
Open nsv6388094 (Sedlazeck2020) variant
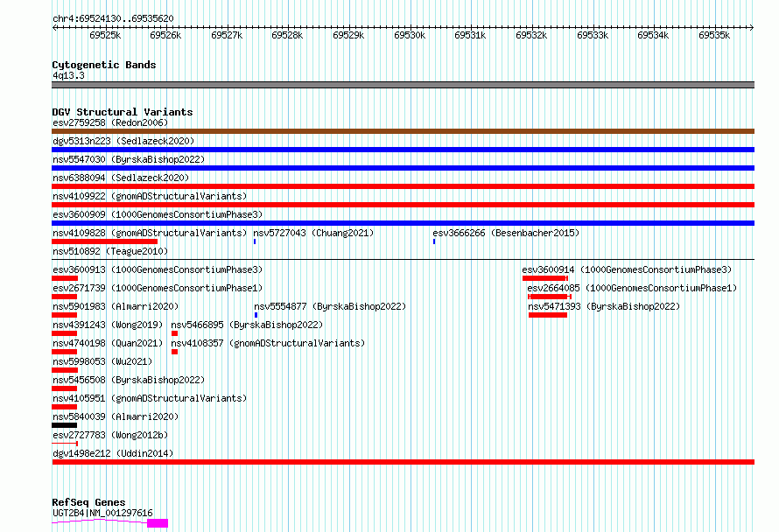tap(121, 178)
